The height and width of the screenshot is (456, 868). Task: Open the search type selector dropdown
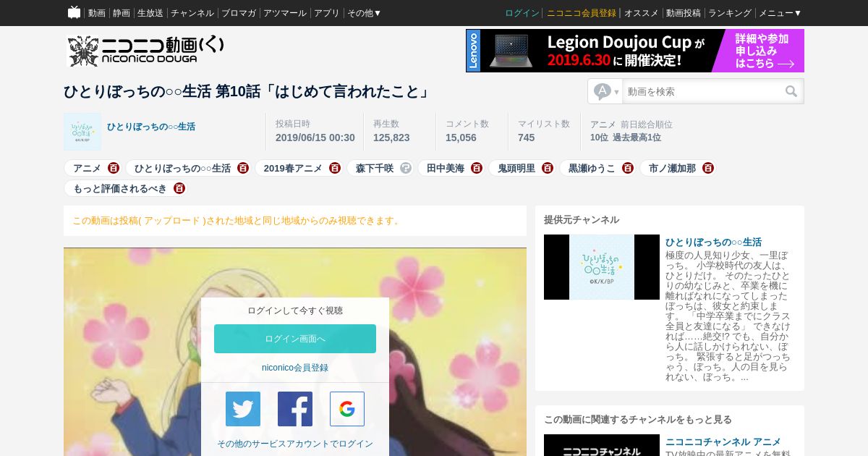(x=605, y=91)
